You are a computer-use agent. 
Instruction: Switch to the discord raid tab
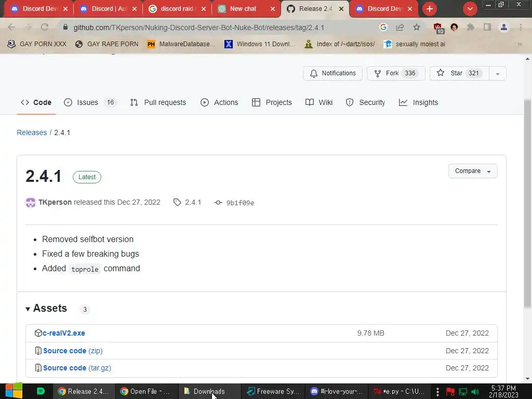click(177, 9)
